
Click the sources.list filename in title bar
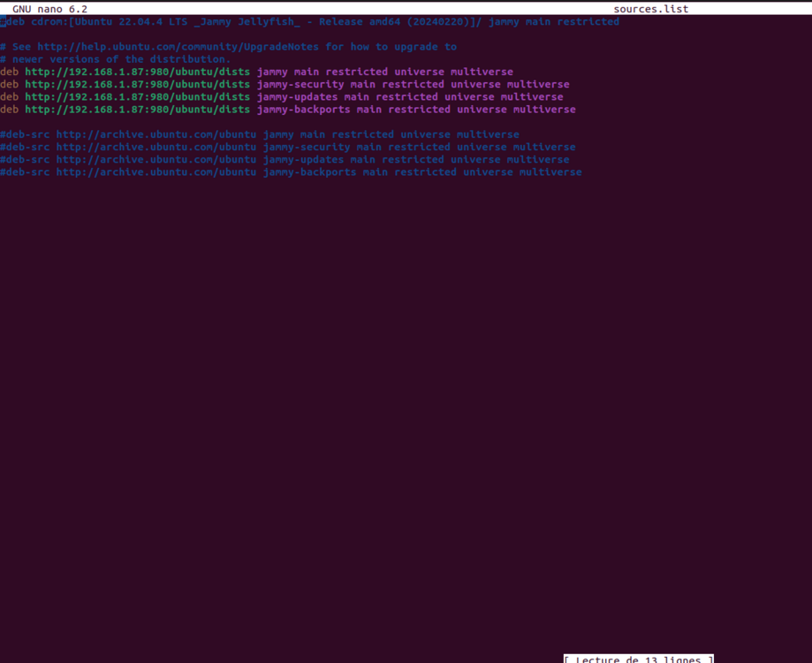(x=651, y=9)
